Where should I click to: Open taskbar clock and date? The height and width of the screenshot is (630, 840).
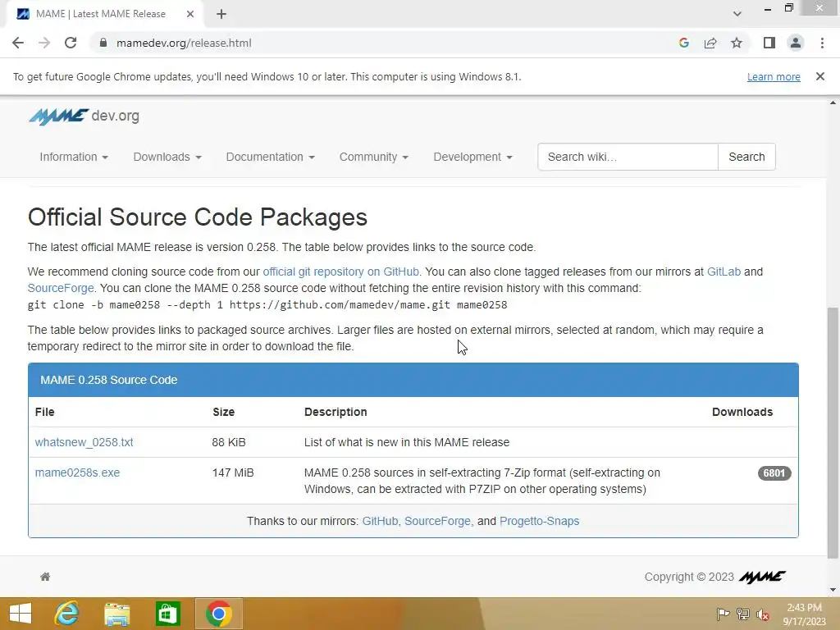(x=804, y=614)
